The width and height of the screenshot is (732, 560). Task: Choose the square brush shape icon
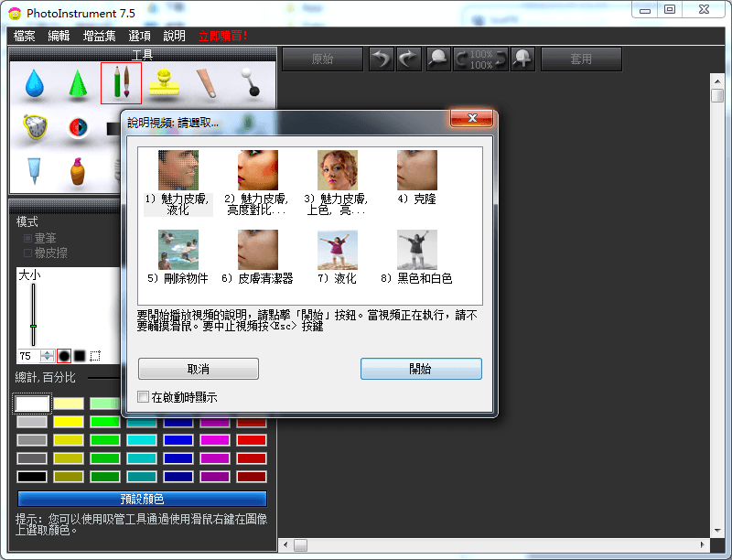[80, 356]
